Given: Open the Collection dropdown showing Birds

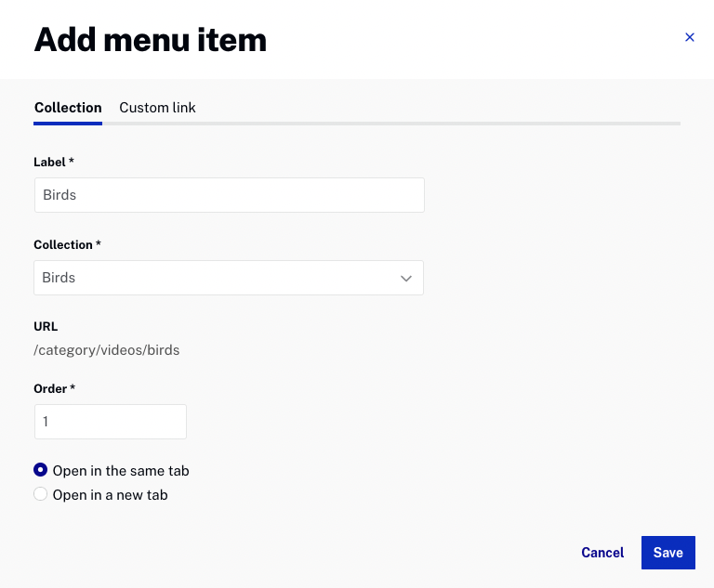Looking at the screenshot, I should [229, 278].
